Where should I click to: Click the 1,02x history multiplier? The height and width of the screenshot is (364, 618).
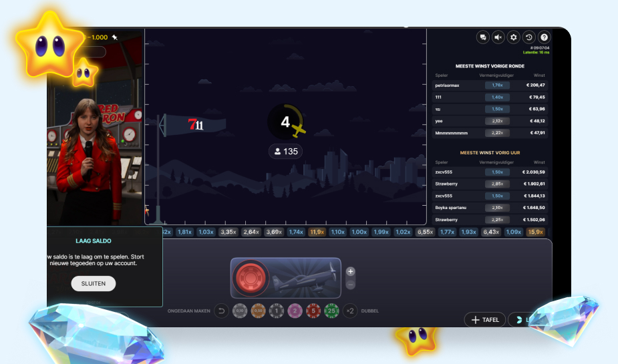click(x=403, y=232)
